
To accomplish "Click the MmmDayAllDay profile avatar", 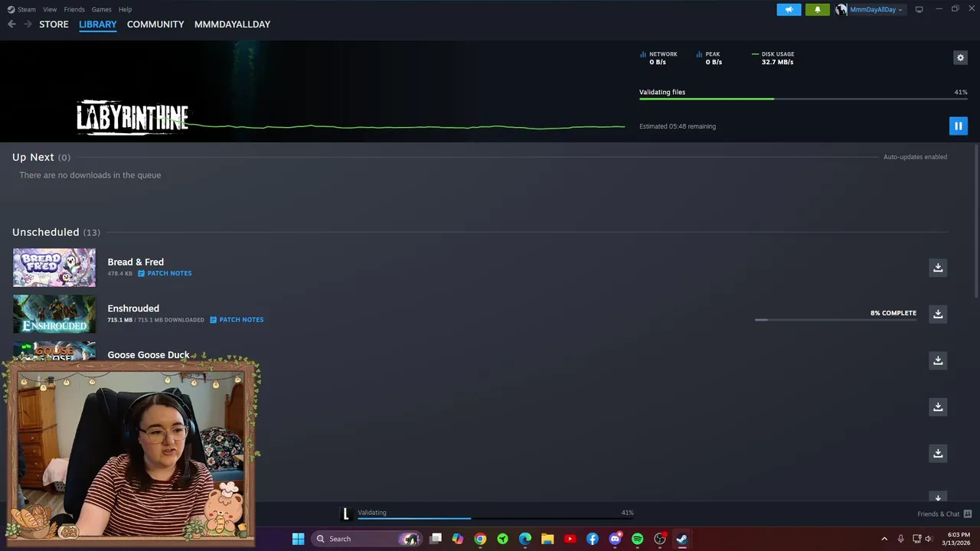I will (x=841, y=9).
